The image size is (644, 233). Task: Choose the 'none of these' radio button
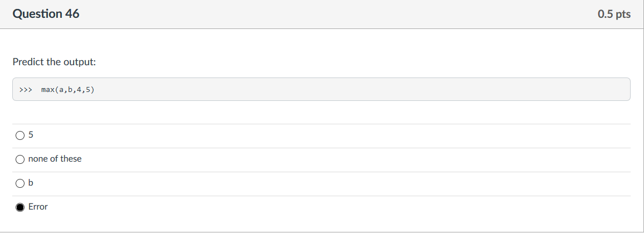19,159
